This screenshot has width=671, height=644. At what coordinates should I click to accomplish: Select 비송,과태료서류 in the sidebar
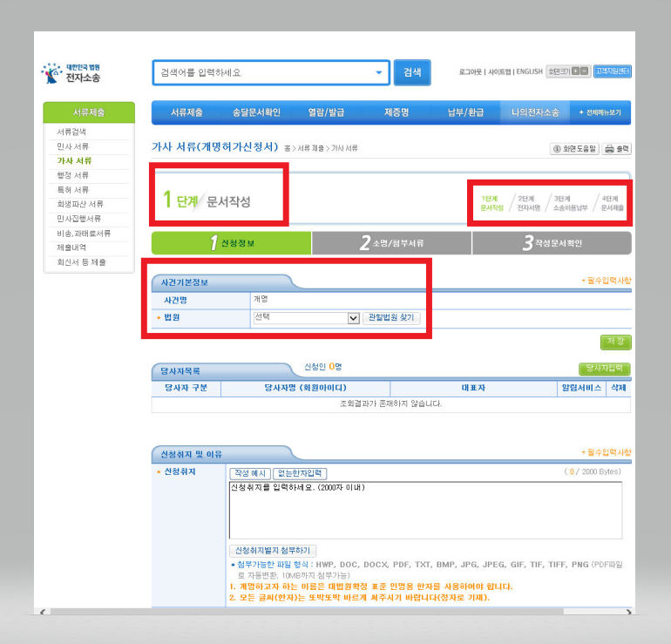click(84, 234)
